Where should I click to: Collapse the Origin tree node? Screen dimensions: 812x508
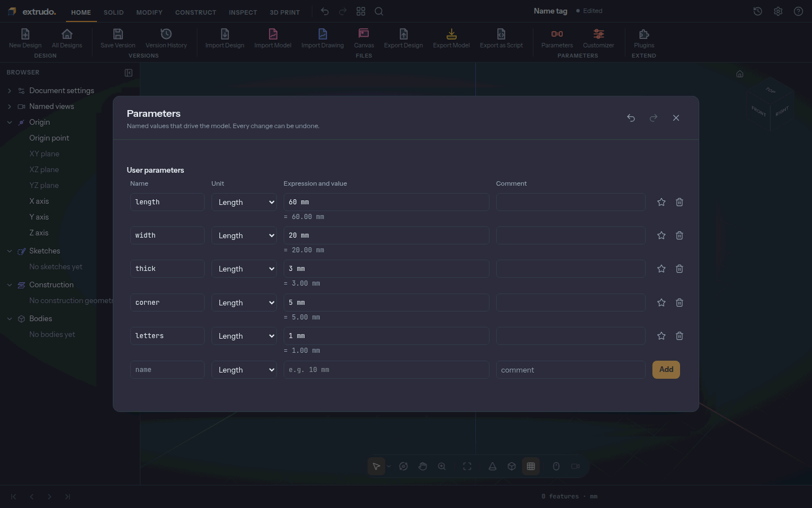tap(10, 122)
